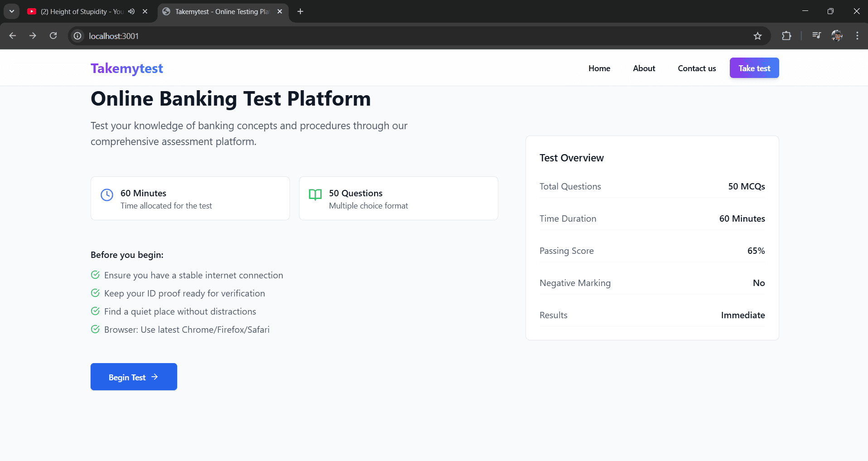Image resolution: width=868 pixels, height=461 pixels.
Task: Click the '50 MCQs' value
Action: coord(747,186)
